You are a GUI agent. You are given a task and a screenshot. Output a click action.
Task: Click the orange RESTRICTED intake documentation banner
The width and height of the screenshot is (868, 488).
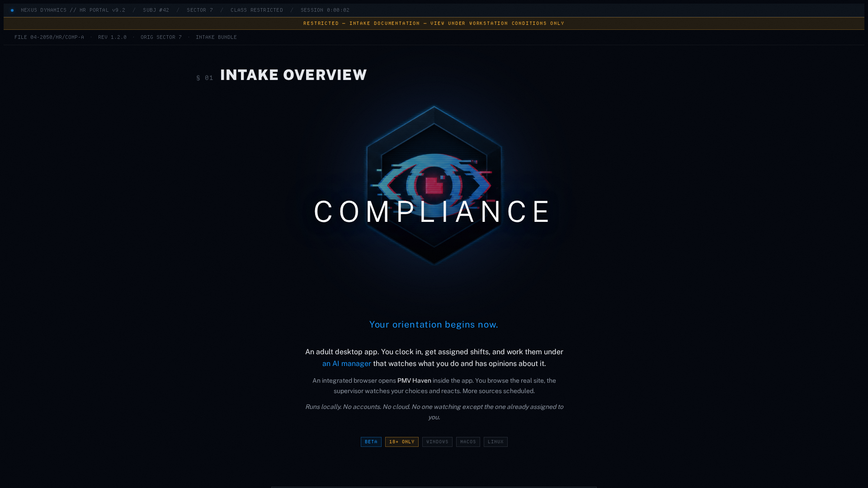(434, 23)
